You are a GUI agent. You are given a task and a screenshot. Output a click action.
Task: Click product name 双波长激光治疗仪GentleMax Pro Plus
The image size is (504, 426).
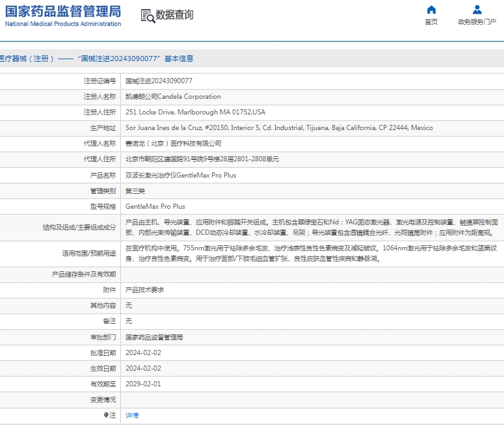click(x=181, y=175)
